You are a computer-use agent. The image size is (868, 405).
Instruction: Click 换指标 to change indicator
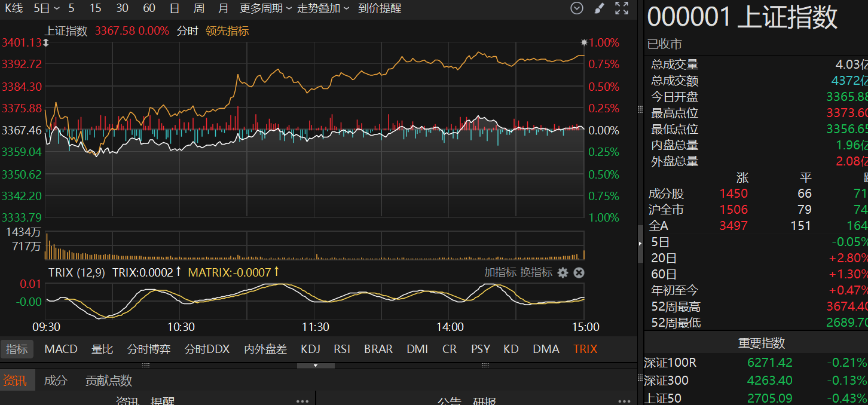pos(536,272)
